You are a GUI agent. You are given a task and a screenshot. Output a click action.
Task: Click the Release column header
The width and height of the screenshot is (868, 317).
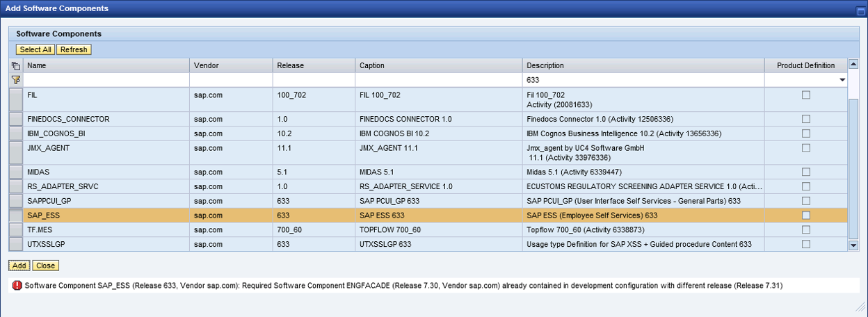314,66
